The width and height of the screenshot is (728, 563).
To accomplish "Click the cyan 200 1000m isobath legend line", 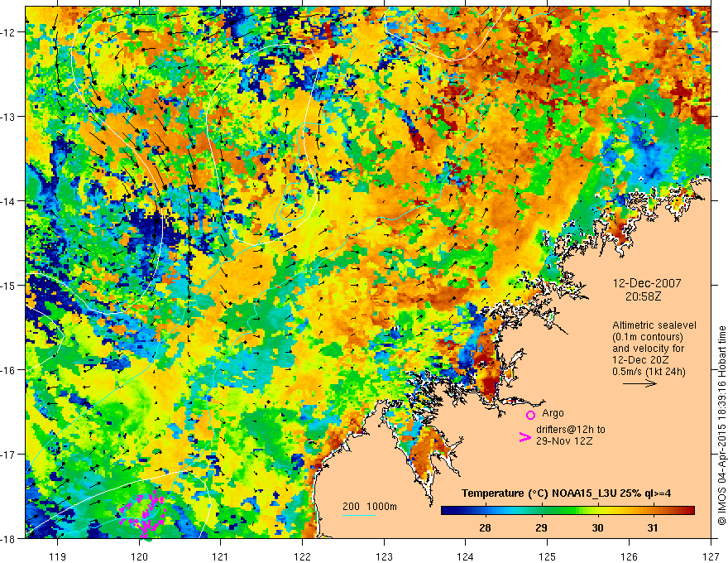I will [x=359, y=515].
